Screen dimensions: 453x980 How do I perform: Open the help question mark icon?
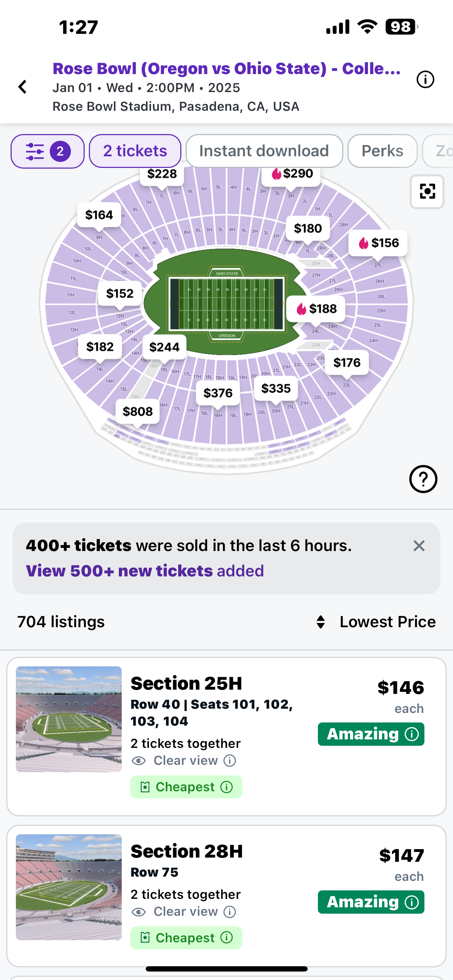tap(423, 479)
